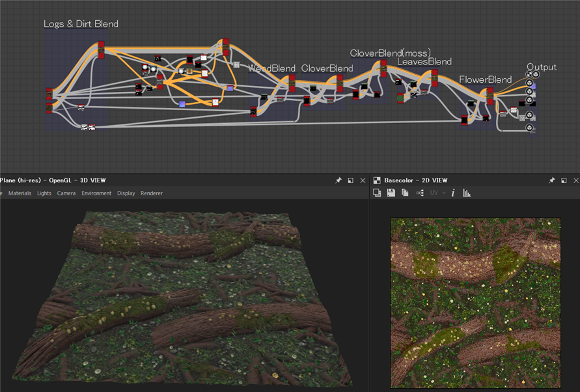
Task: Select the FlowerBlend frame title
Action: [486, 79]
